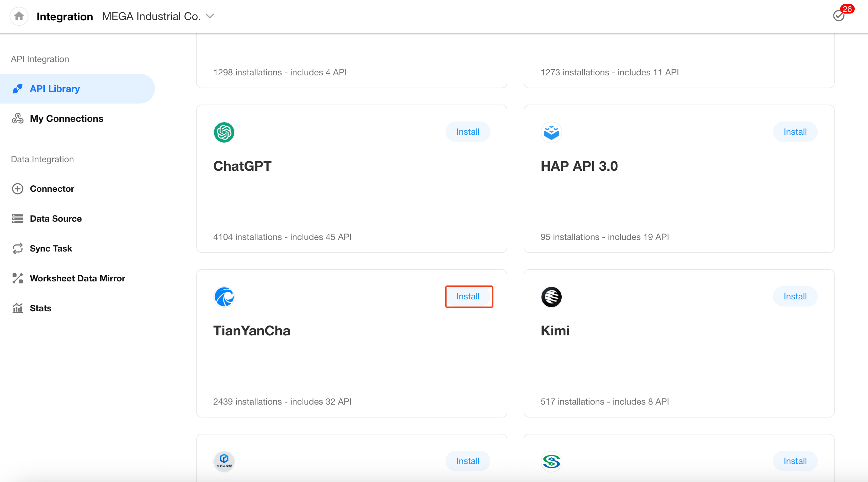868x482 pixels.
Task: Open the Connector section
Action: click(x=52, y=189)
